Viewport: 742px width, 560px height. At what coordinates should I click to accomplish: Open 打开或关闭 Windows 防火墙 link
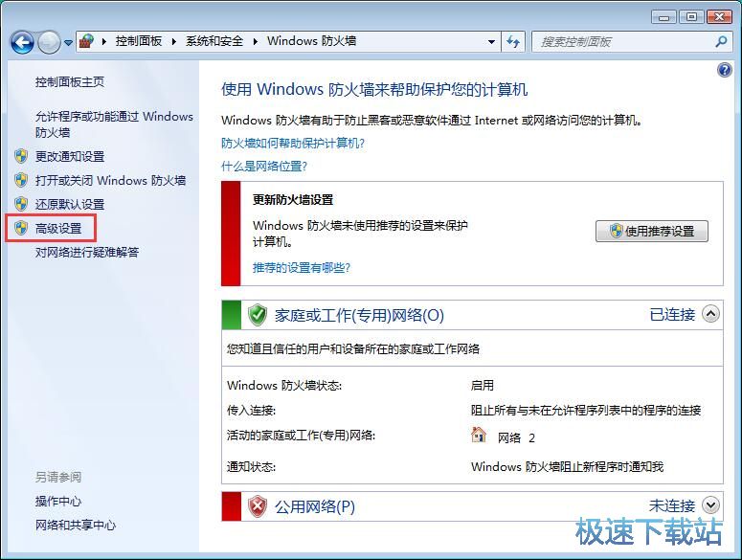tap(110, 180)
